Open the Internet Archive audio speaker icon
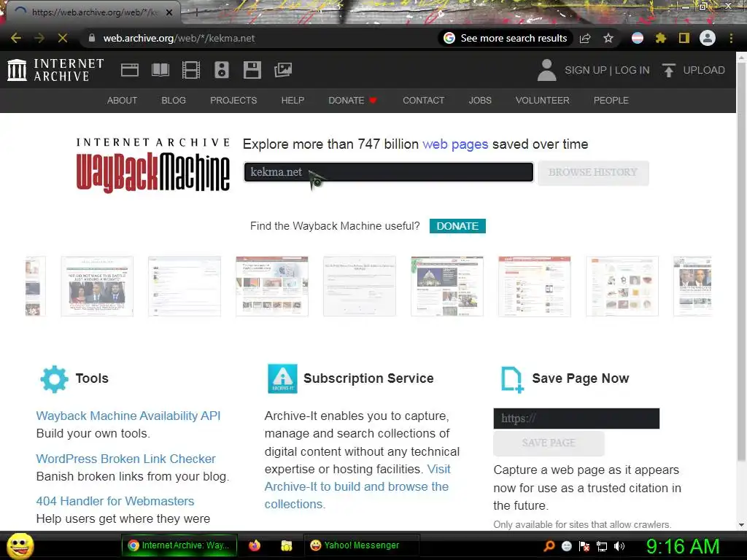The image size is (747, 560). pyautogui.click(x=222, y=70)
